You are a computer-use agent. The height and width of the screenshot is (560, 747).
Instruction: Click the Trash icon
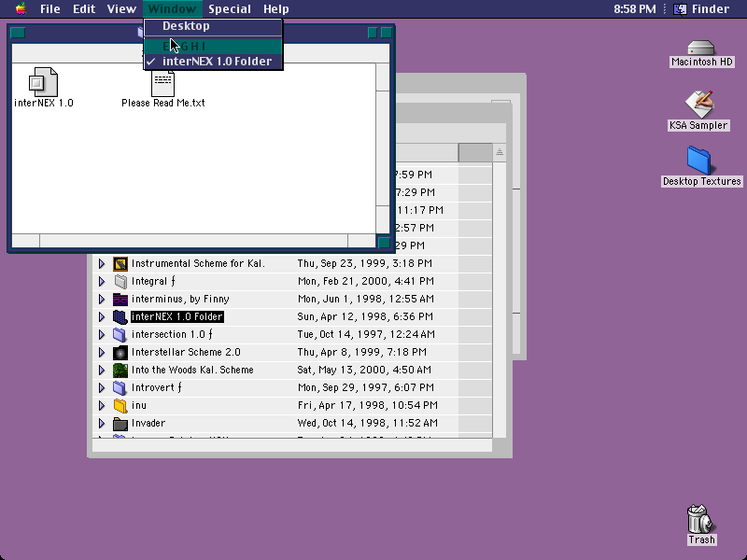[x=699, y=519]
